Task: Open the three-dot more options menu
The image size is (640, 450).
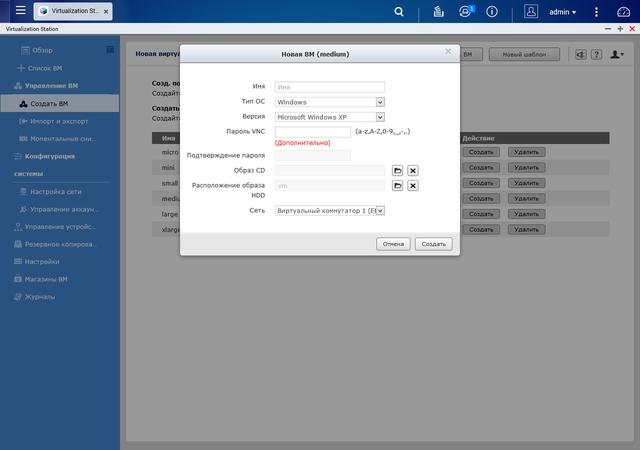Action: [596, 12]
